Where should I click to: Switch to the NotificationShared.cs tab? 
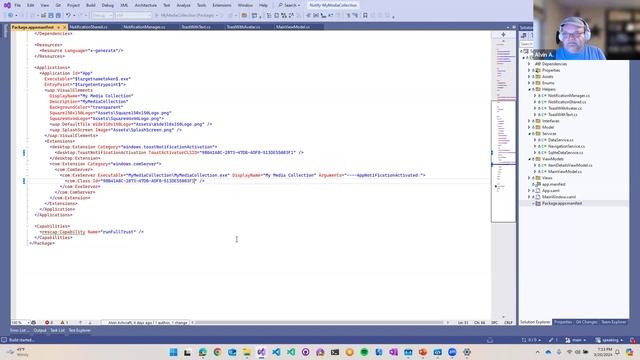tap(89, 27)
